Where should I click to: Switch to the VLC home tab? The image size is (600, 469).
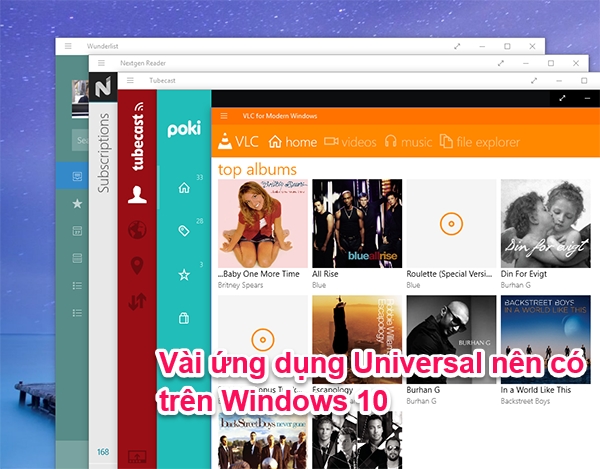click(293, 142)
